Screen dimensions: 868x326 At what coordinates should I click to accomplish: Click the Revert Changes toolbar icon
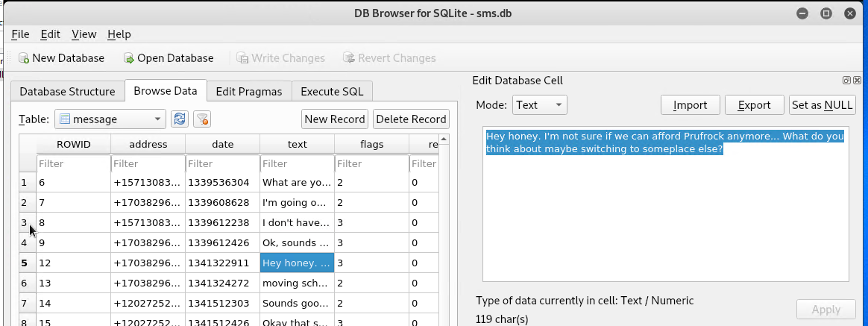[349, 58]
